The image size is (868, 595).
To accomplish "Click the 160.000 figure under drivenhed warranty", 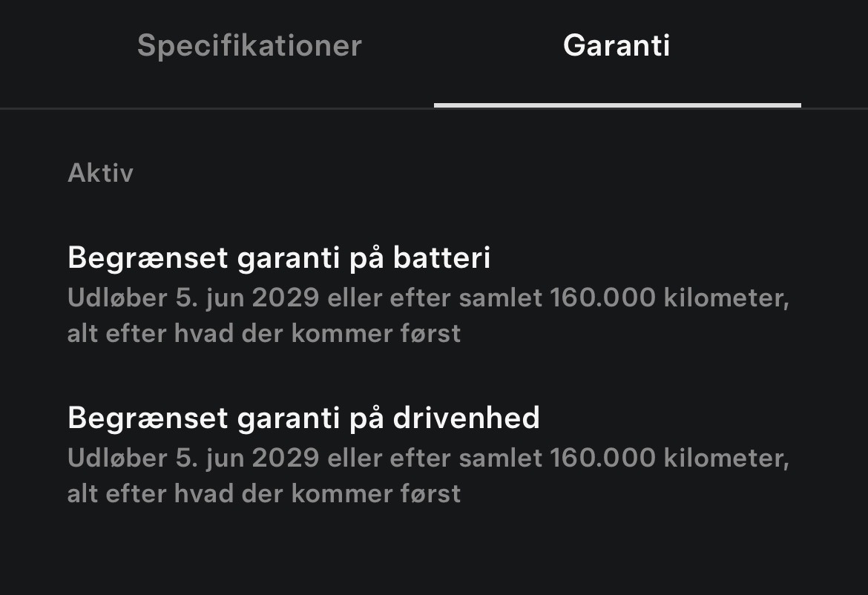I will point(602,458).
